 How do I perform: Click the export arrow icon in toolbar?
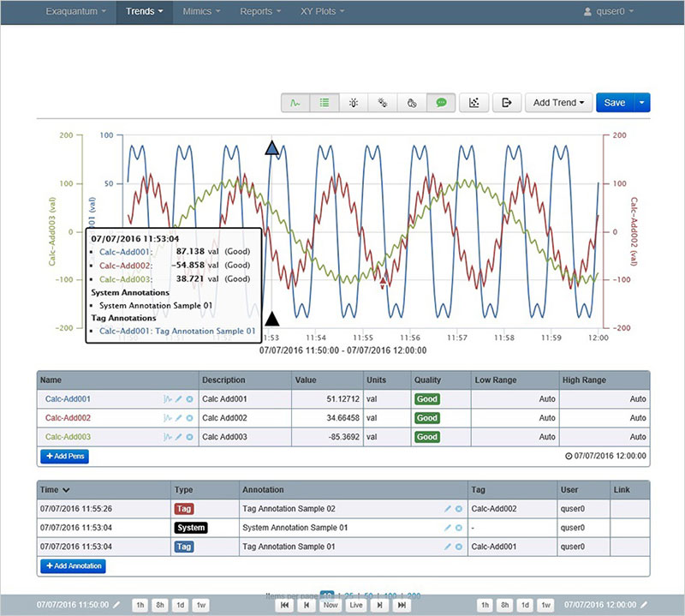click(x=506, y=103)
